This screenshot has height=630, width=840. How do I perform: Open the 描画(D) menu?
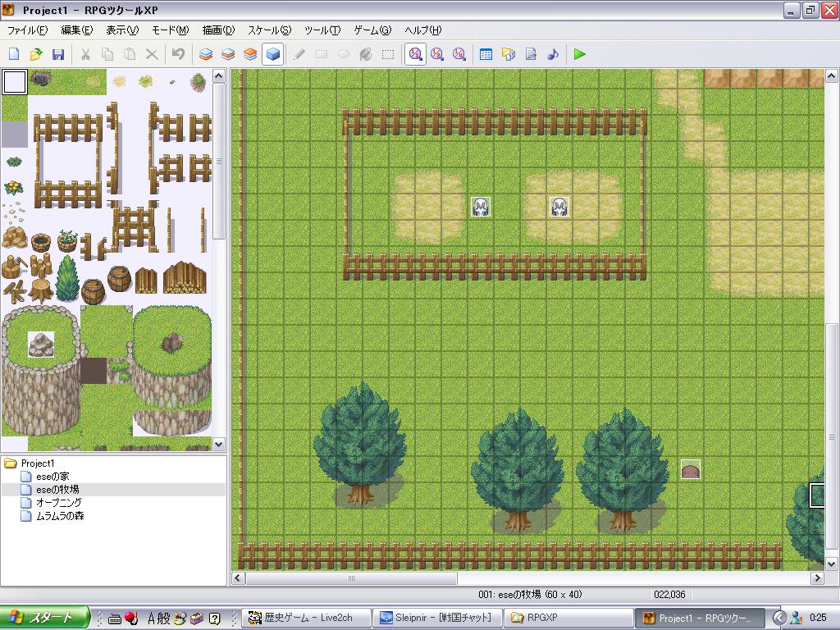218,30
